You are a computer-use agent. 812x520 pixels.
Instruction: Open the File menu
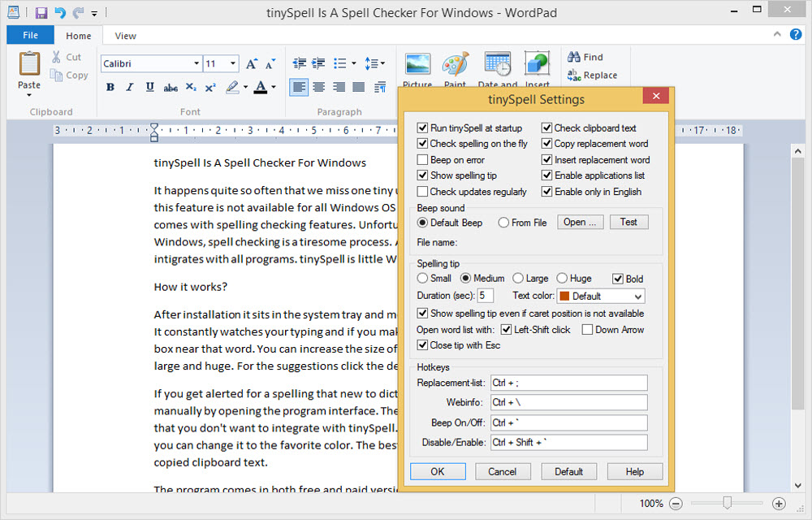pos(30,36)
